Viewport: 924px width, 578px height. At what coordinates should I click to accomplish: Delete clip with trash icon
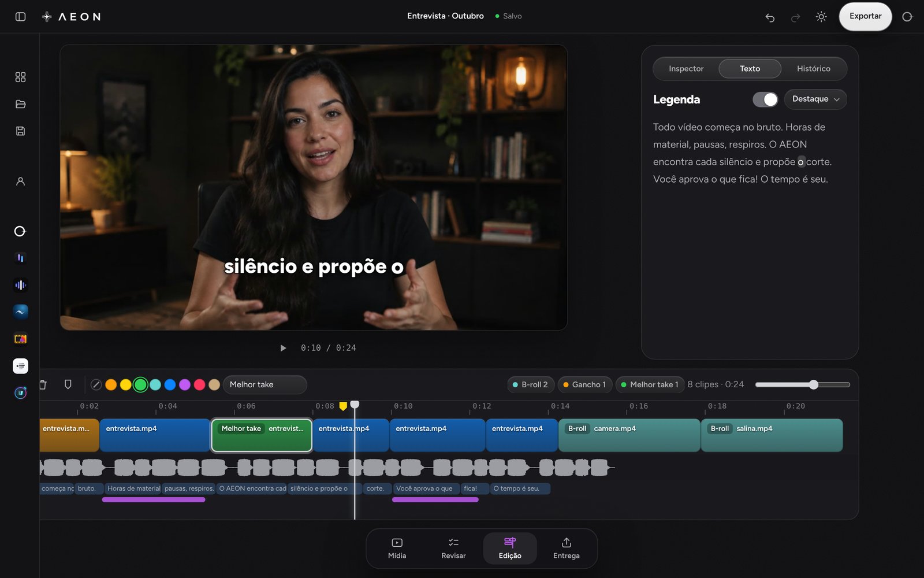(x=43, y=384)
